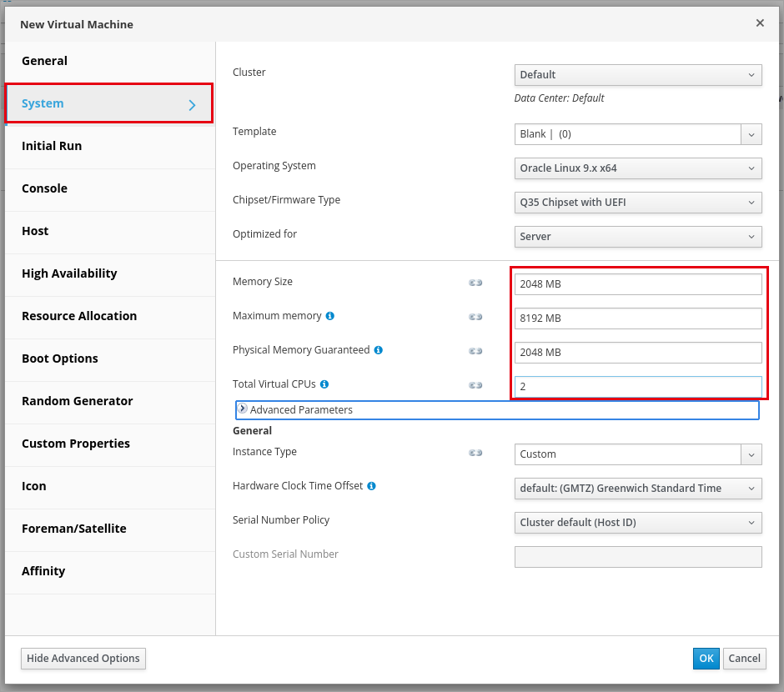Click the Physical Memory Guaranteed link icon

[475, 351]
